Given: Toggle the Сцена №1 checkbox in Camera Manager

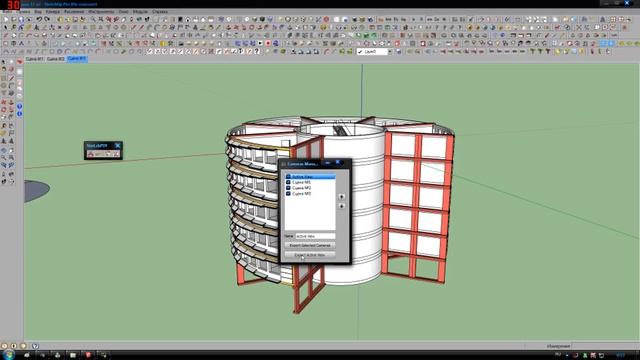Looking at the screenshot, I should pos(288,182).
